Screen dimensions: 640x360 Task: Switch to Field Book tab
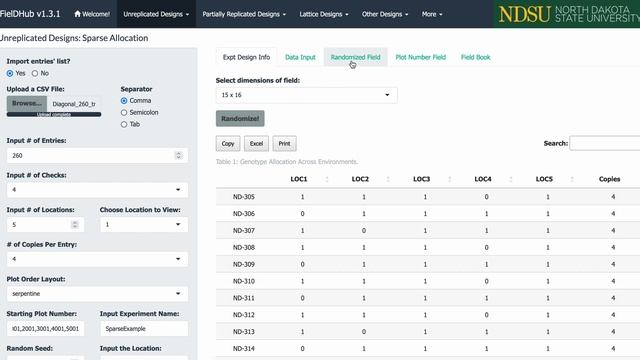(x=476, y=57)
